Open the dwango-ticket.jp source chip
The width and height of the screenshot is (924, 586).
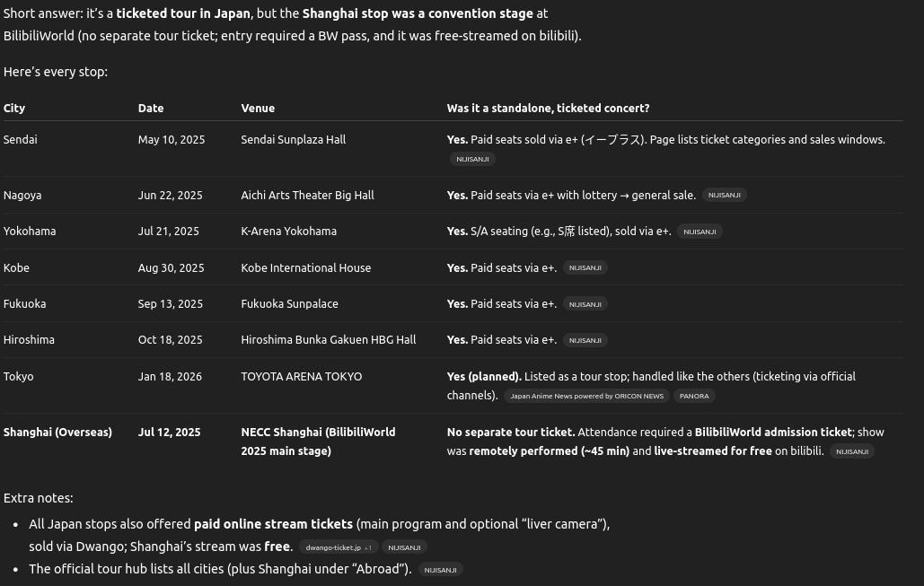click(337, 547)
